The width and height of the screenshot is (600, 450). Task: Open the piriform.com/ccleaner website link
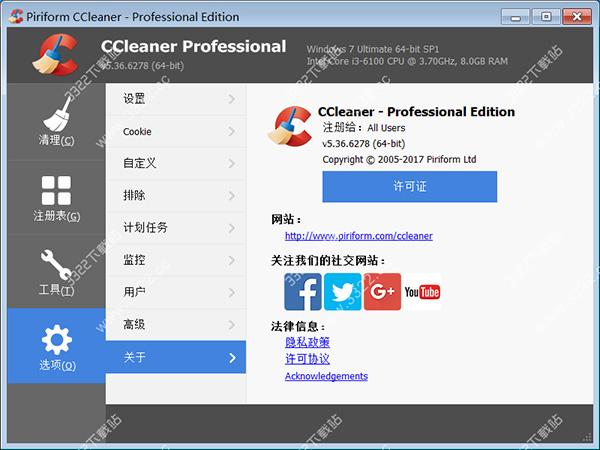(359, 236)
